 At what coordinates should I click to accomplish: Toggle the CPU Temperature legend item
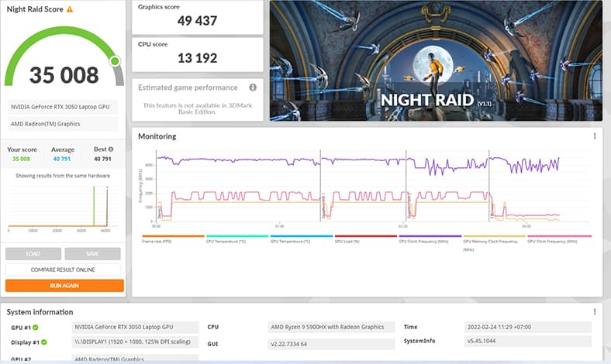[237, 239]
